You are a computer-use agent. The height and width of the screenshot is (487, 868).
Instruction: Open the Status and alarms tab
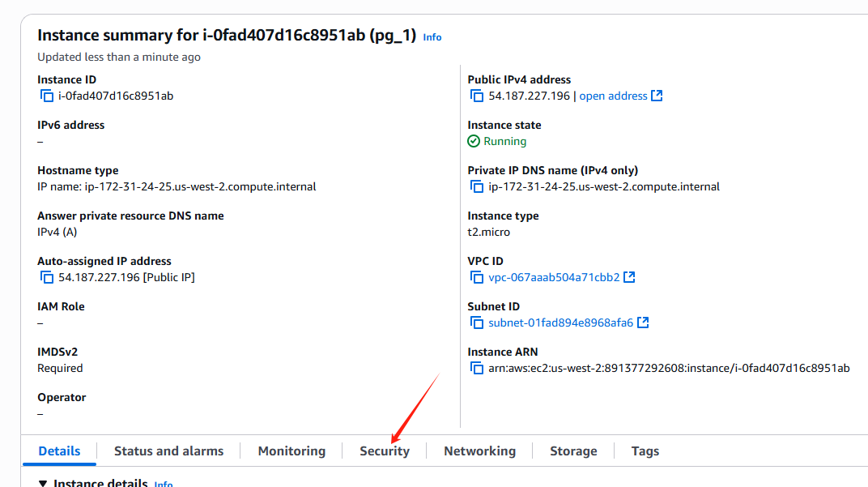(169, 451)
